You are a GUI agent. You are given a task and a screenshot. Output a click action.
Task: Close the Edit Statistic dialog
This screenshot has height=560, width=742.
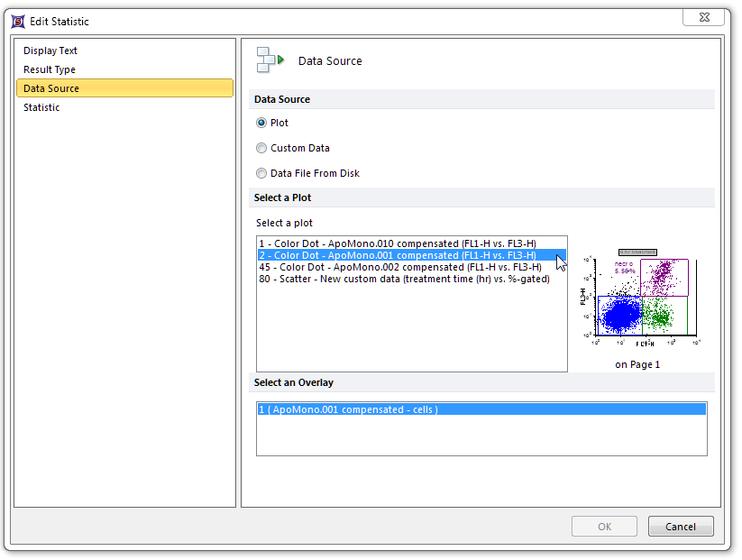click(708, 18)
